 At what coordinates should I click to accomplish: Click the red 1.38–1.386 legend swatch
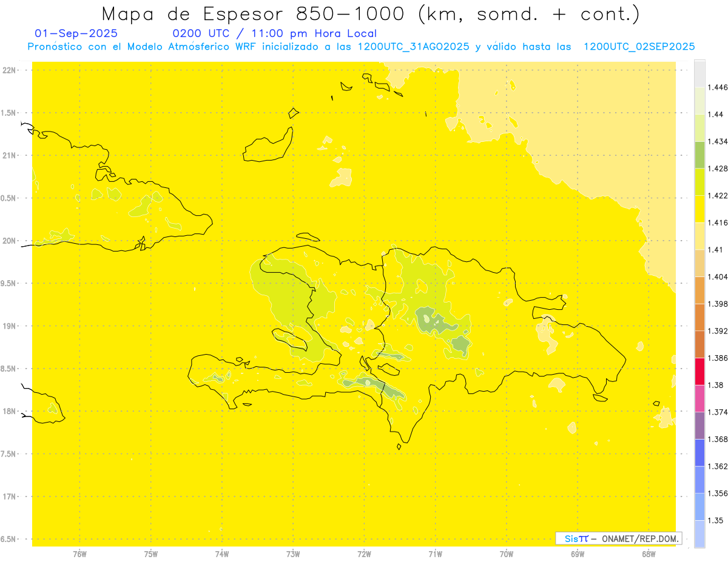pyautogui.click(x=699, y=371)
